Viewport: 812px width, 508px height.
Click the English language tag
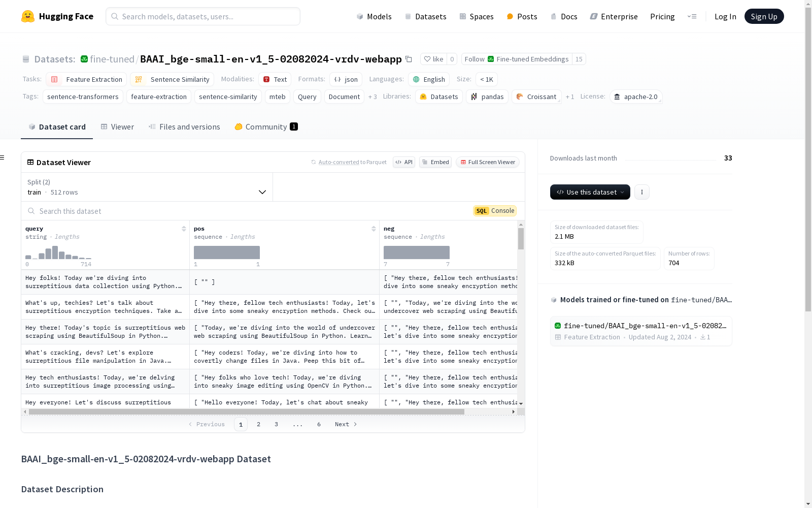tap(429, 79)
